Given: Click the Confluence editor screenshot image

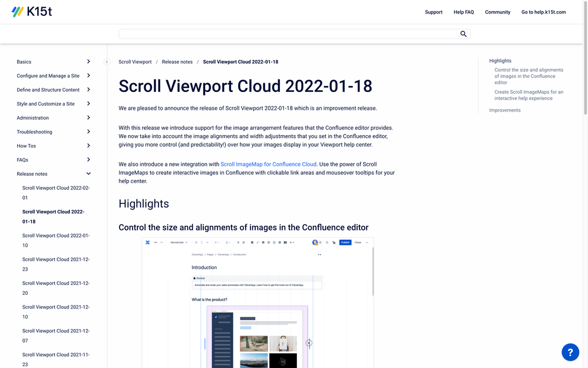Looking at the screenshot, I should point(258,303).
